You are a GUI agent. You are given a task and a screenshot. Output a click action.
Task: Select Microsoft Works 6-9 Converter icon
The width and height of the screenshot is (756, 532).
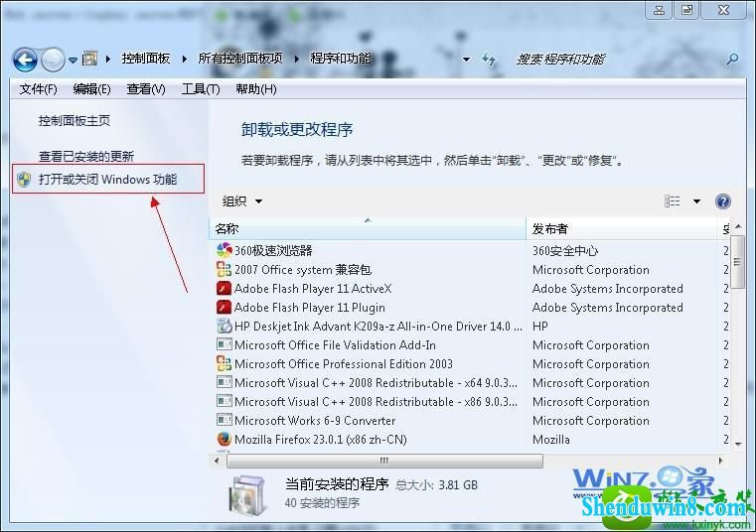pos(224,420)
